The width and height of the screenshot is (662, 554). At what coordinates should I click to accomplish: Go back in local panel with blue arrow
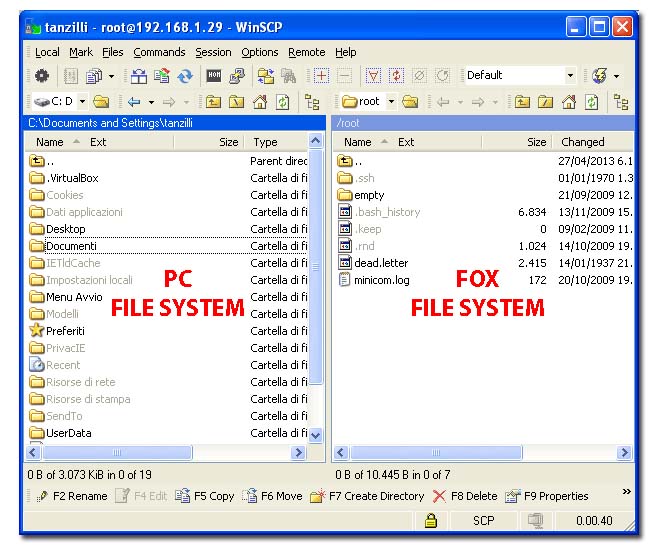pos(134,102)
